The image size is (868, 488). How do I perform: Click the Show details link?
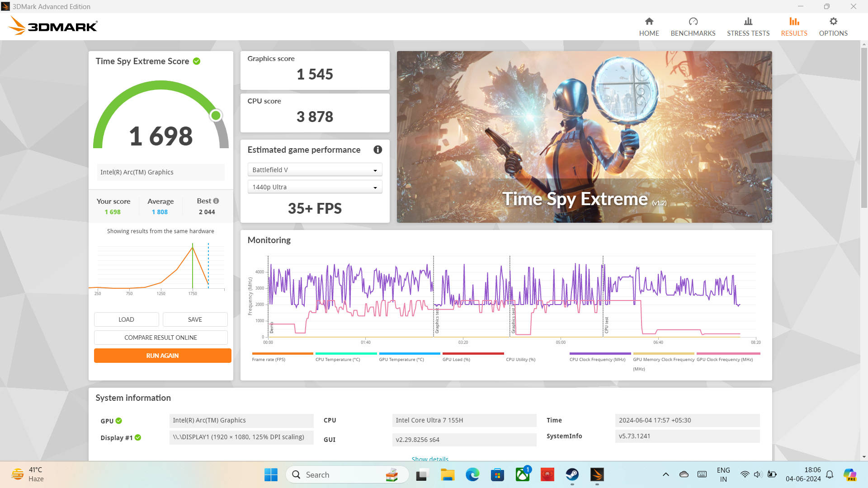[430, 459]
